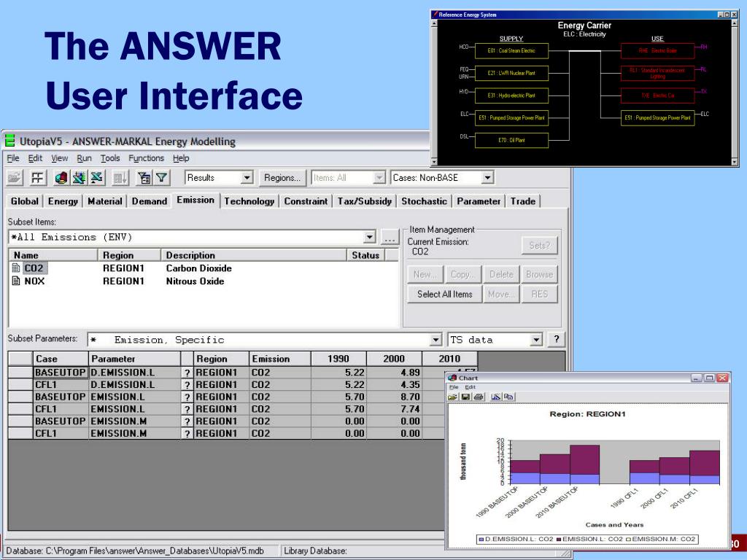Click the save disk icon in Chart window
The image size is (747, 560).
point(465,397)
